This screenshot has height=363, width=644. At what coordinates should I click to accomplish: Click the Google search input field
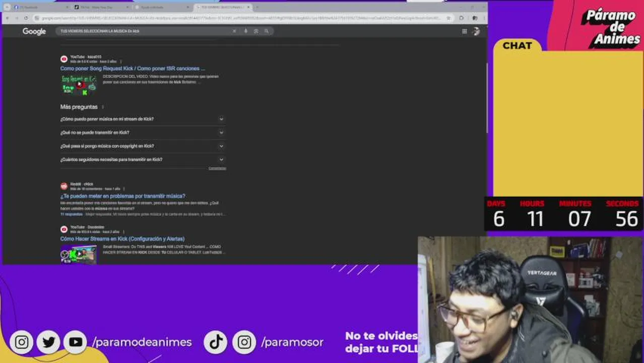point(144,31)
